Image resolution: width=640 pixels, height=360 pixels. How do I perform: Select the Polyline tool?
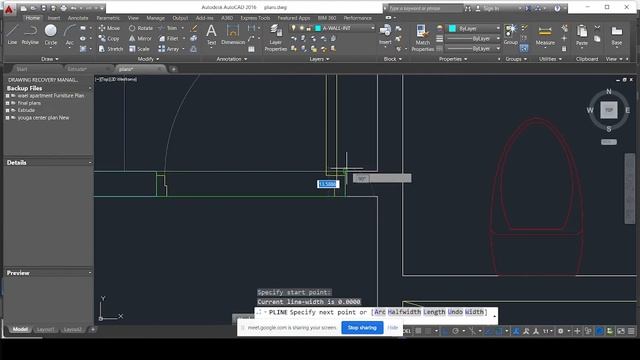click(x=30, y=35)
